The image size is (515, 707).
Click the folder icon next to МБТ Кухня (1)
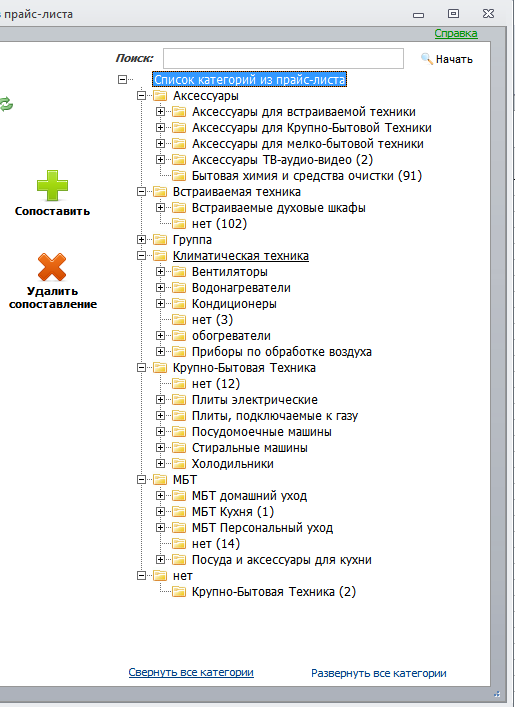pos(179,512)
